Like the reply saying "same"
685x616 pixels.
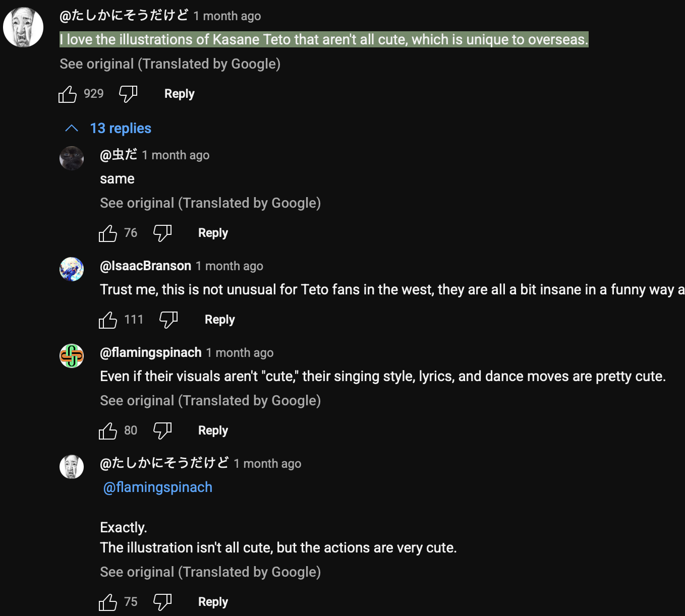(x=108, y=233)
